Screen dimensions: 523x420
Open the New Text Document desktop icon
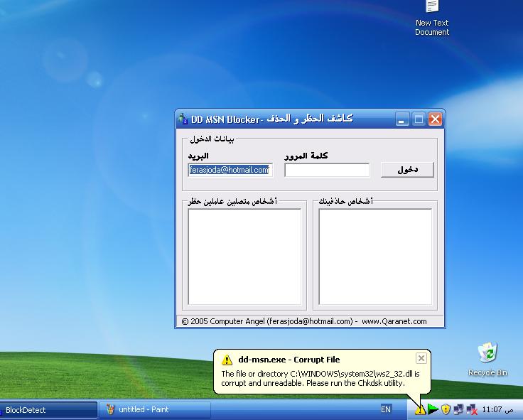point(432,18)
